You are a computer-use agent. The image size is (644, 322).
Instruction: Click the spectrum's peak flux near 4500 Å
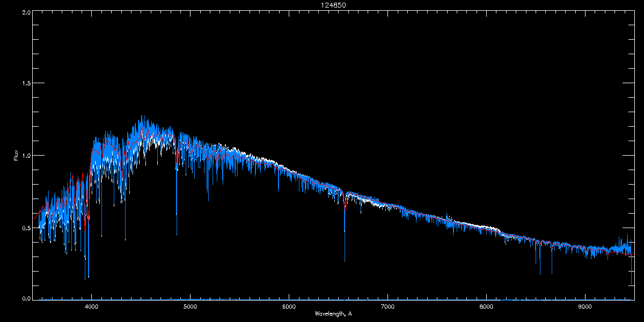[142, 117]
